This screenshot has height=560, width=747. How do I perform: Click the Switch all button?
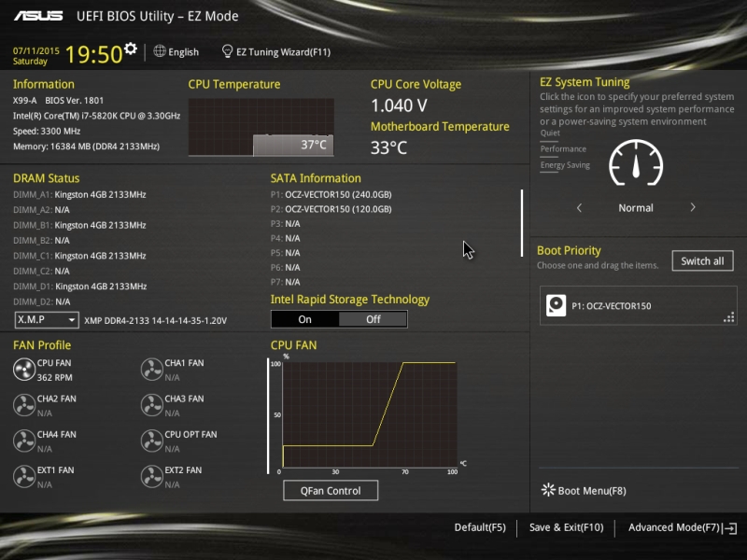[x=702, y=261]
